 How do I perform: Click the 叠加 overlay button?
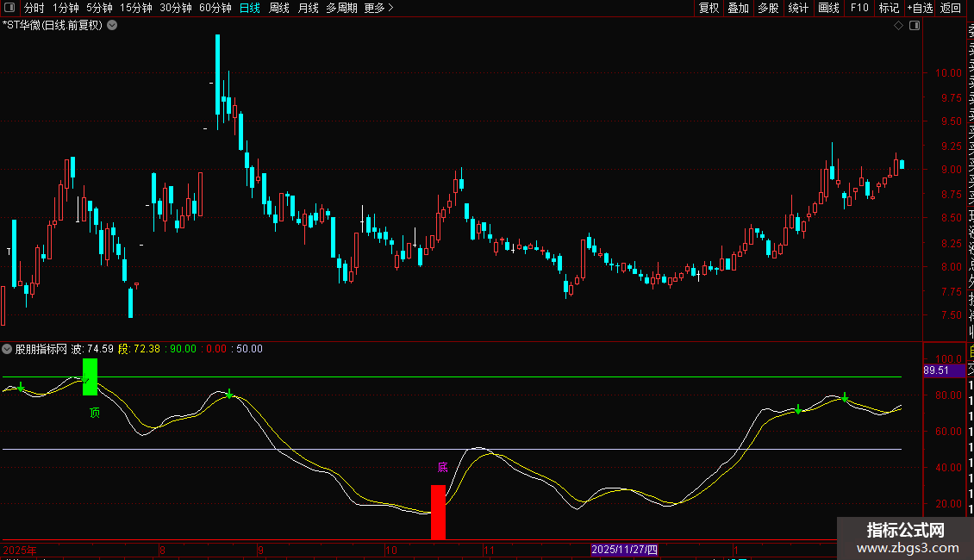tap(739, 8)
